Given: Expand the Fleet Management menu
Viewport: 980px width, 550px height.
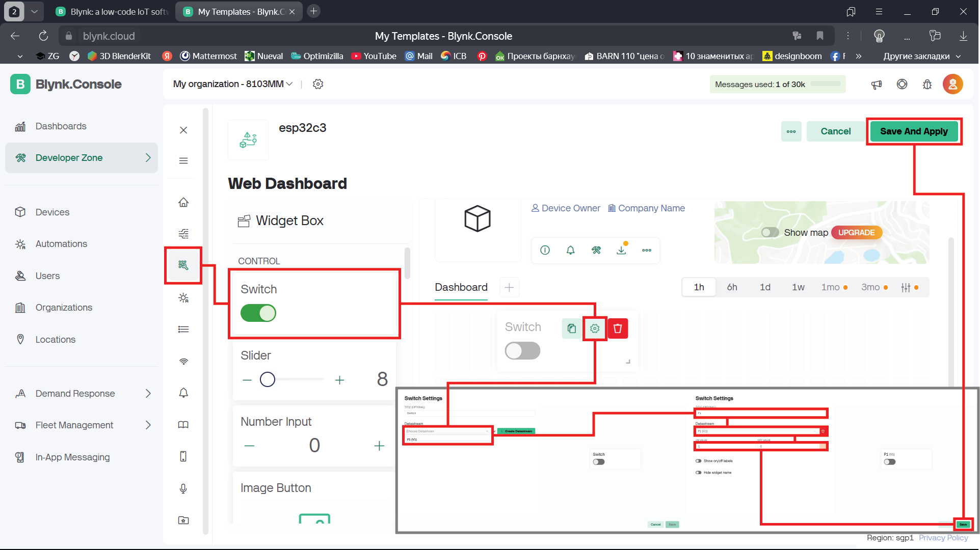Looking at the screenshot, I should [148, 425].
